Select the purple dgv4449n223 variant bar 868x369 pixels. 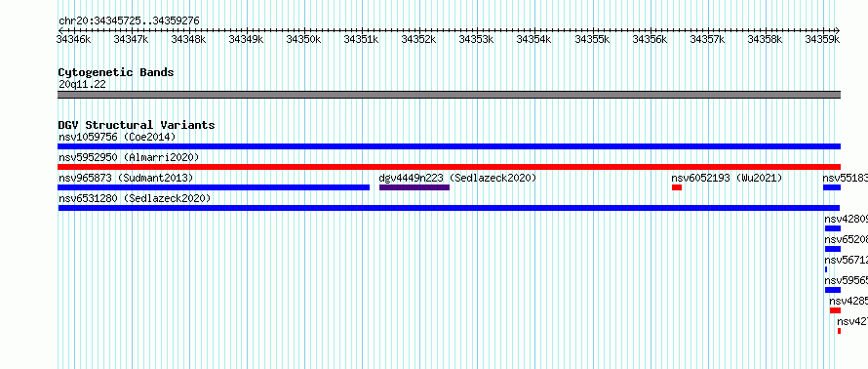tap(414, 187)
